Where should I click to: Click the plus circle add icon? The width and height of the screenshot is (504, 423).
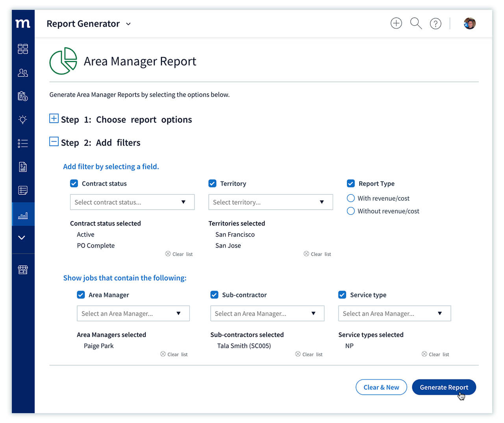[396, 23]
